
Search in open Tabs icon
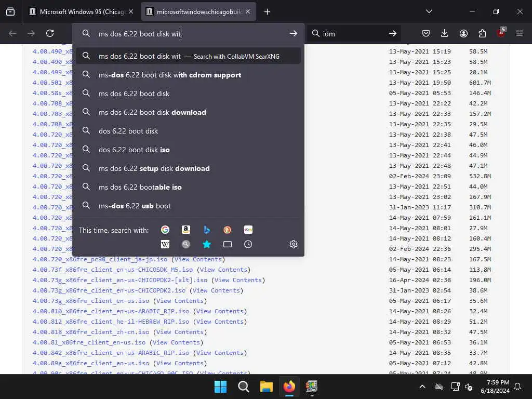click(x=228, y=244)
